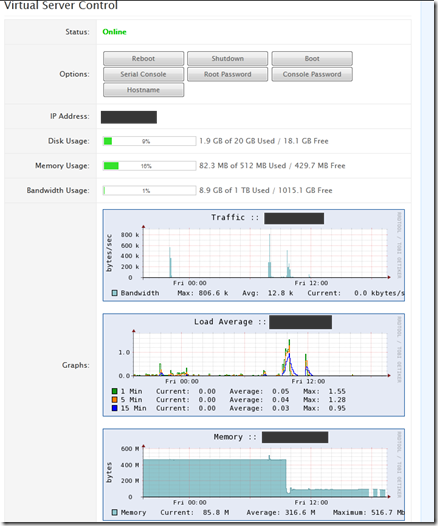Click the Memory 'Average: 316.6 M' value

[281, 512]
